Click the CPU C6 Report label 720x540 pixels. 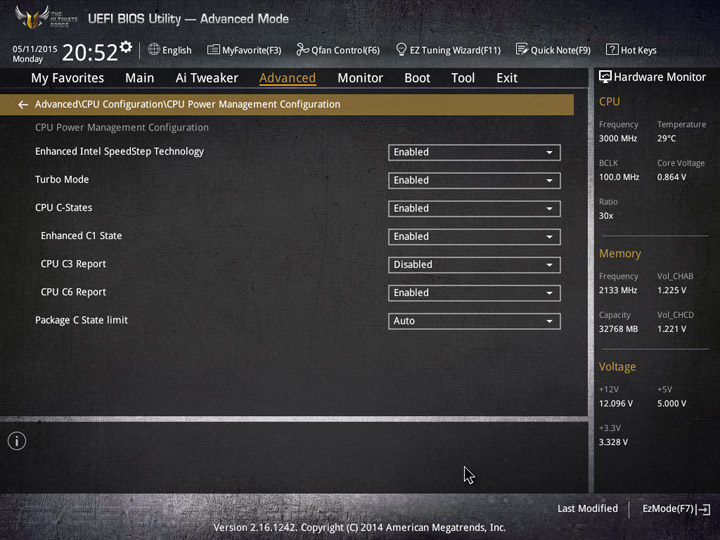click(73, 292)
